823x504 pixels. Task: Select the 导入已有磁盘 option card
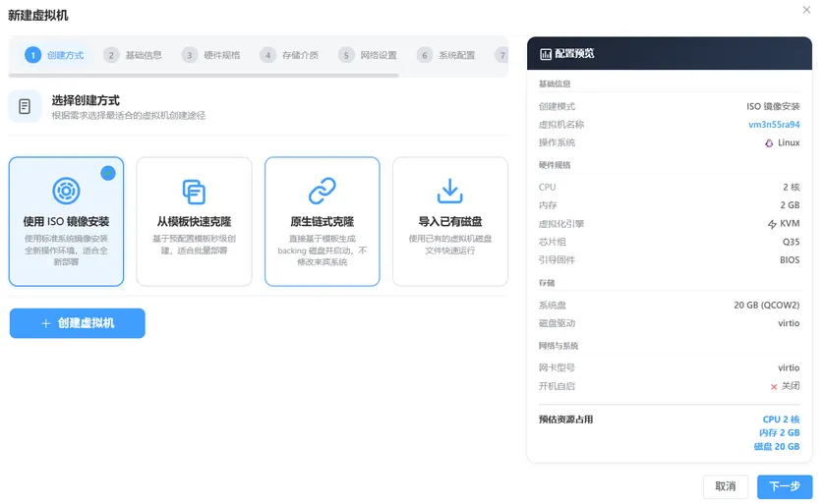click(450, 221)
